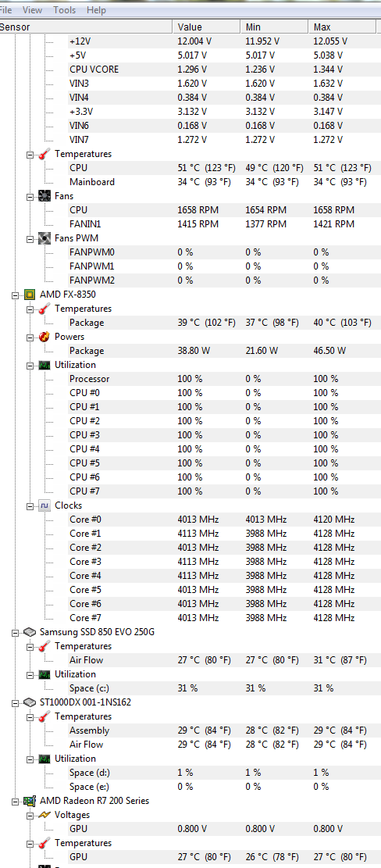
Task: Click the lightning icon next to GPU Voltages
Action: [45, 815]
